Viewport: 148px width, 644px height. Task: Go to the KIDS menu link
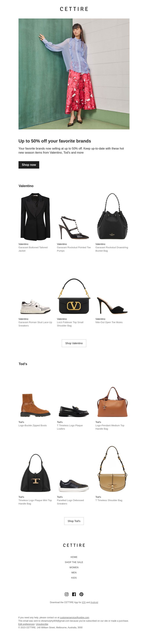click(74, 578)
